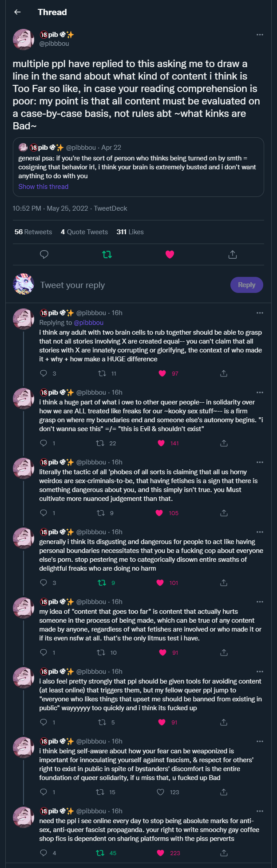Share the tweet with 123 likes
This screenshot has width=277, height=868.
(x=224, y=792)
